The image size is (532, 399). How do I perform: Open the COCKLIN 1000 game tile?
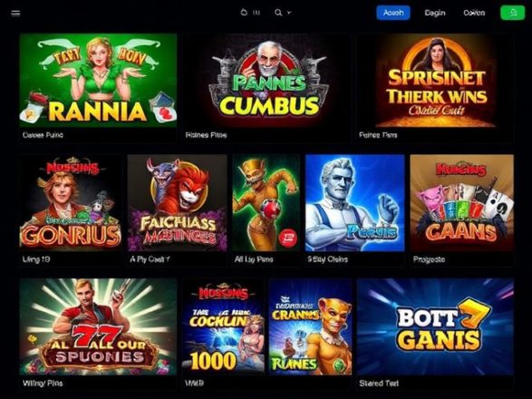(223, 326)
